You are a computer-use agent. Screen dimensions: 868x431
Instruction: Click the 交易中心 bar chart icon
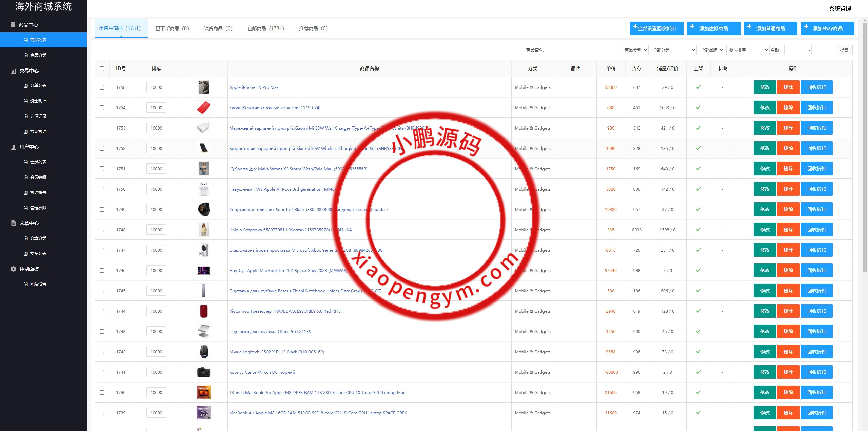point(14,71)
